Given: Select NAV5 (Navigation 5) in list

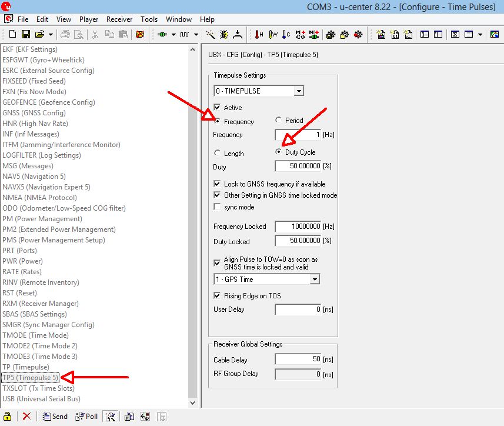Looking at the screenshot, I should [x=34, y=176].
